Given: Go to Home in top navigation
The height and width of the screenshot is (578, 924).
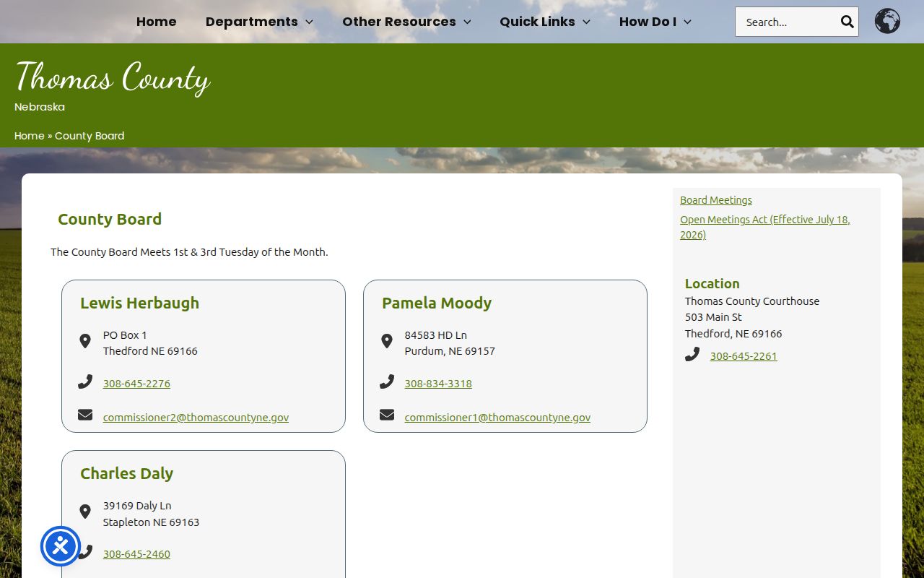Looking at the screenshot, I should click(x=157, y=22).
